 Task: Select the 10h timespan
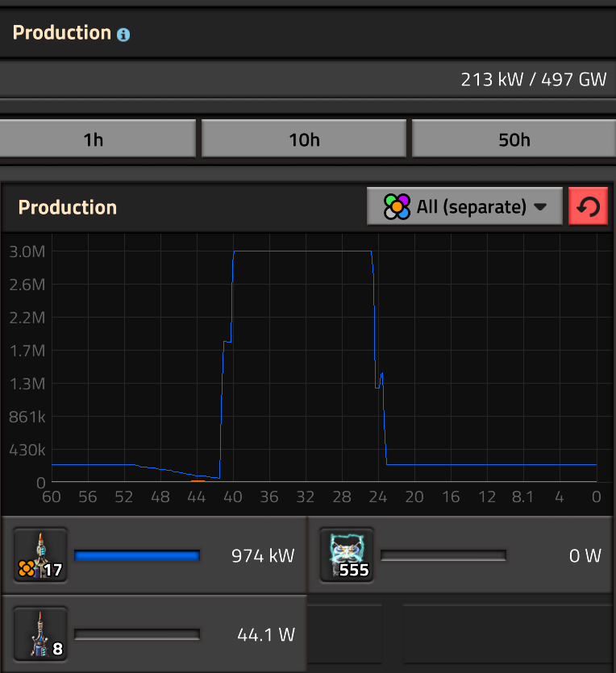[x=304, y=139]
